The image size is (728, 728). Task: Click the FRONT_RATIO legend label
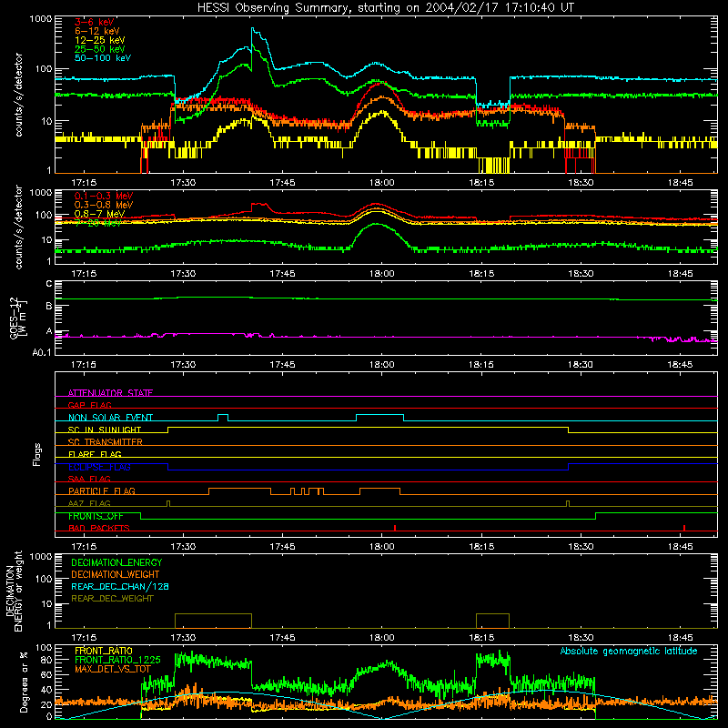tap(104, 651)
